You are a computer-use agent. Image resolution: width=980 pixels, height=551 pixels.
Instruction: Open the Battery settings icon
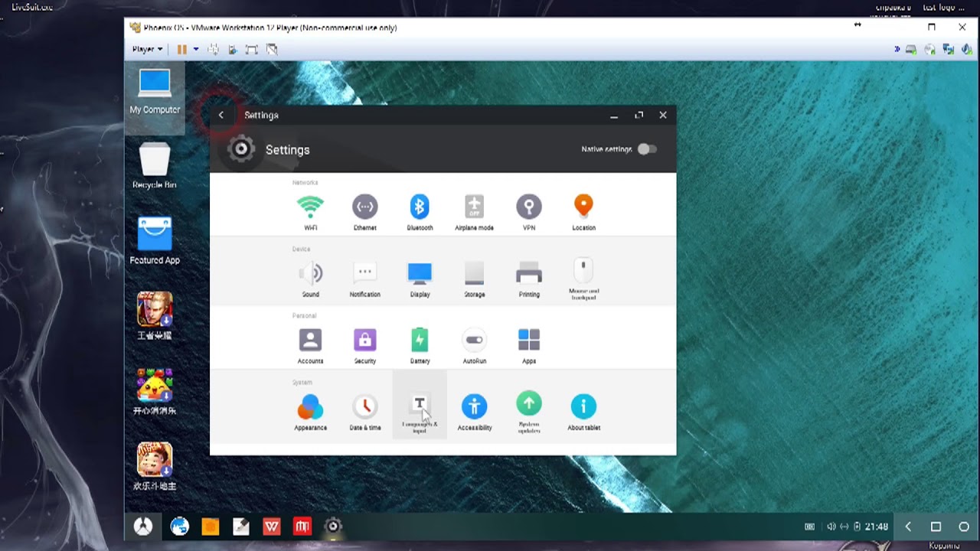click(x=420, y=339)
